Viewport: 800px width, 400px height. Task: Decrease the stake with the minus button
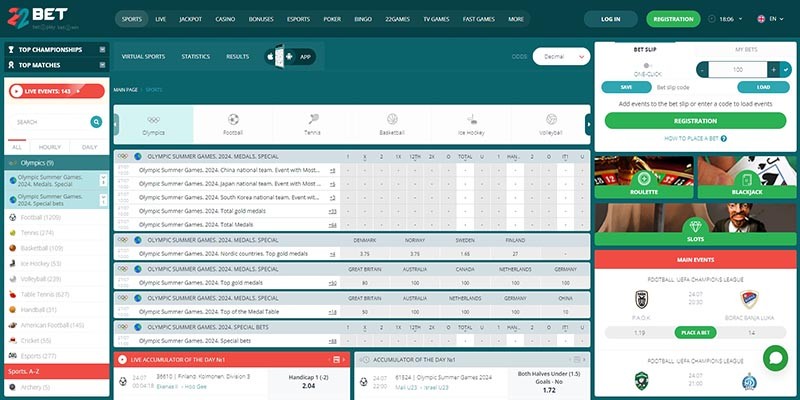[703, 69]
